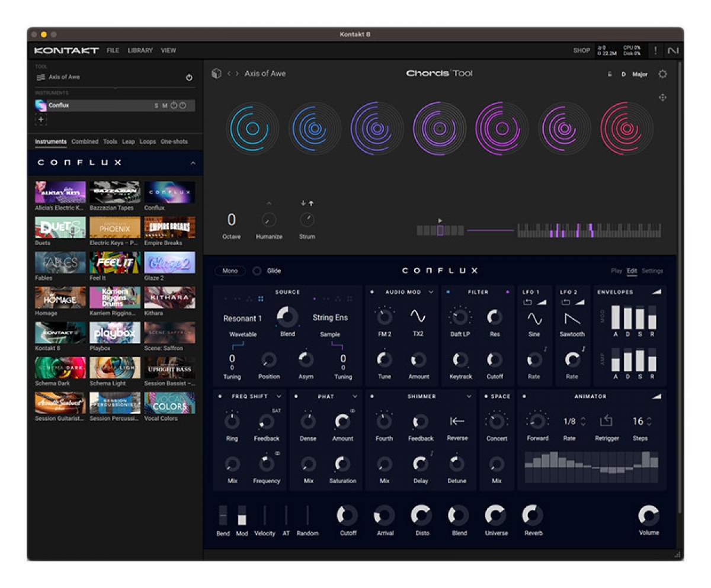Go to next preset with right arrow
This screenshot has height=588, width=711.
pyautogui.click(x=238, y=73)
